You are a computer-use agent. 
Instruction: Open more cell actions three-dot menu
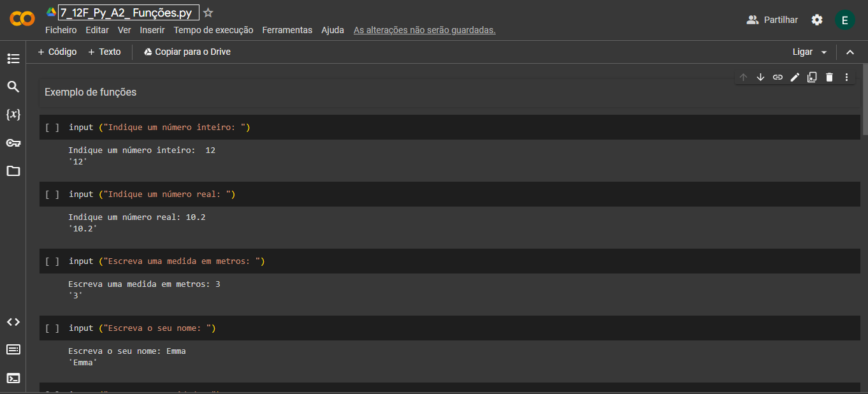coord(846,77)
